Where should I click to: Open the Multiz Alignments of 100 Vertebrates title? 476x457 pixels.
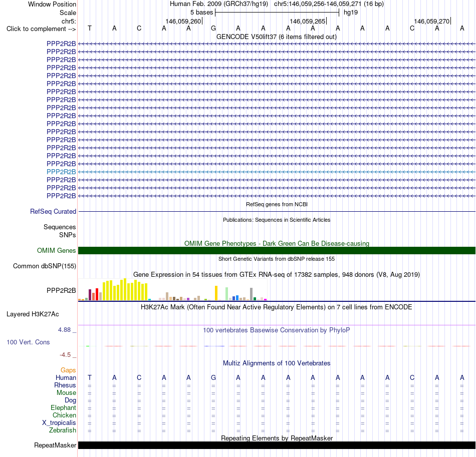click(277, 363)
